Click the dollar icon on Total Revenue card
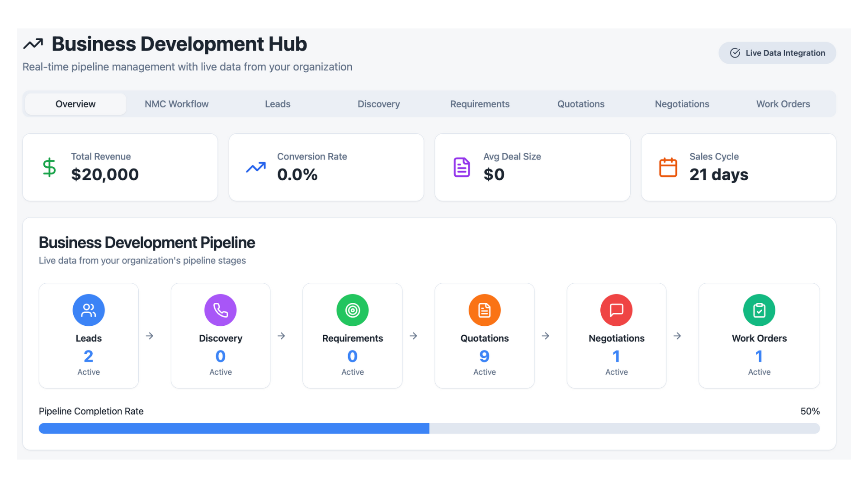Viewport: 868px width, 488px height. (x=49, y=167)
